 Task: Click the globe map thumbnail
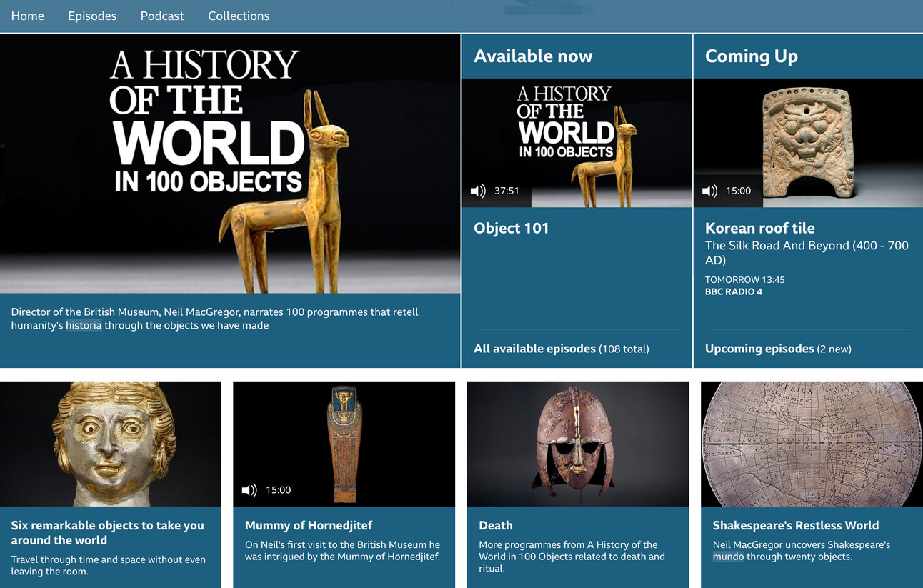[811, 444]
